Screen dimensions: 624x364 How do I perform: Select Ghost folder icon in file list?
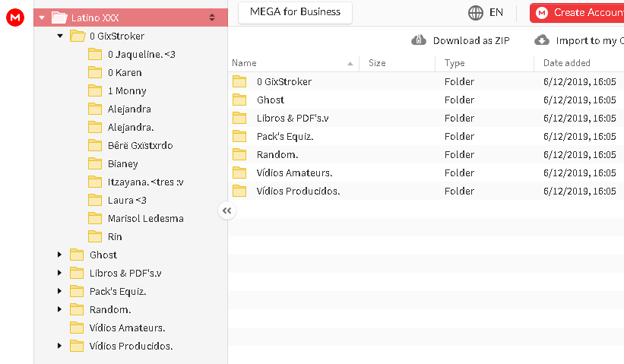point(239,100)
